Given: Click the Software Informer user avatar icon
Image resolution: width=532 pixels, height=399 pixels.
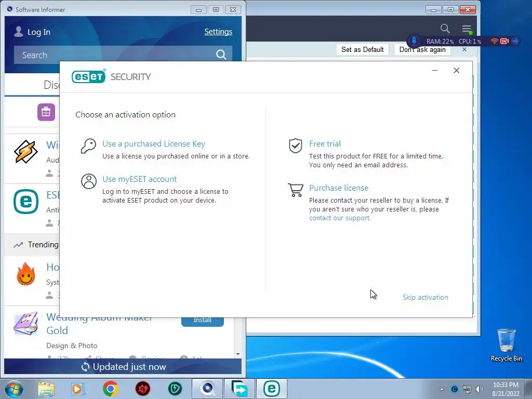Looking at the screenshot, I should [x=19, y=32].
